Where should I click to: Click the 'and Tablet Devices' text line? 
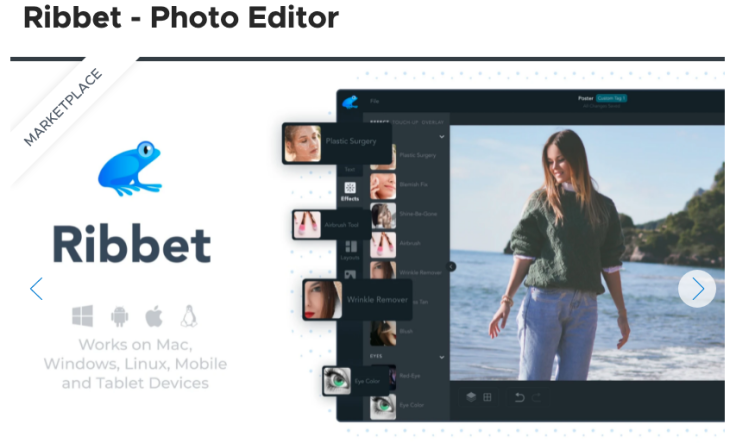pos(135,383)
